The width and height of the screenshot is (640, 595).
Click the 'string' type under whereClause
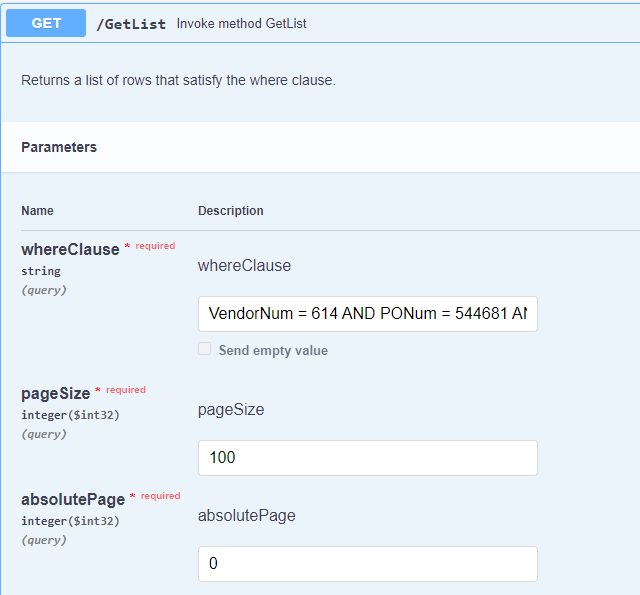(41, 271)
